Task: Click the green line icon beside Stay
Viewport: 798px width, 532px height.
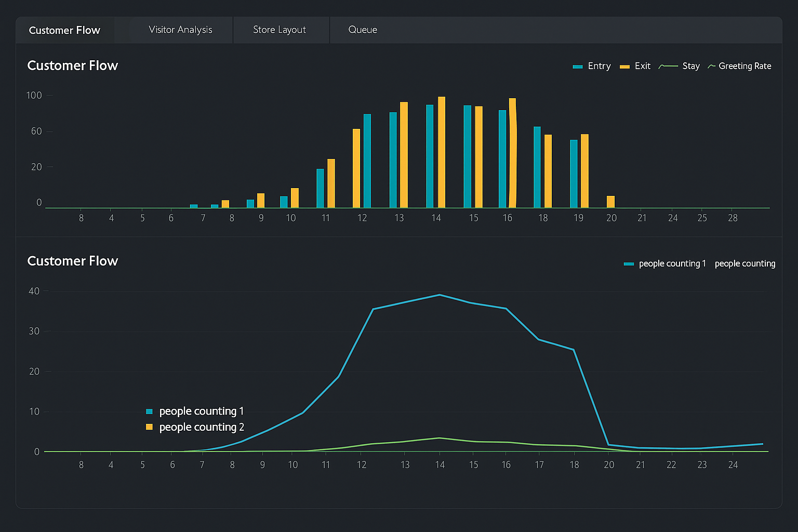Action: (x=668, y=66)
